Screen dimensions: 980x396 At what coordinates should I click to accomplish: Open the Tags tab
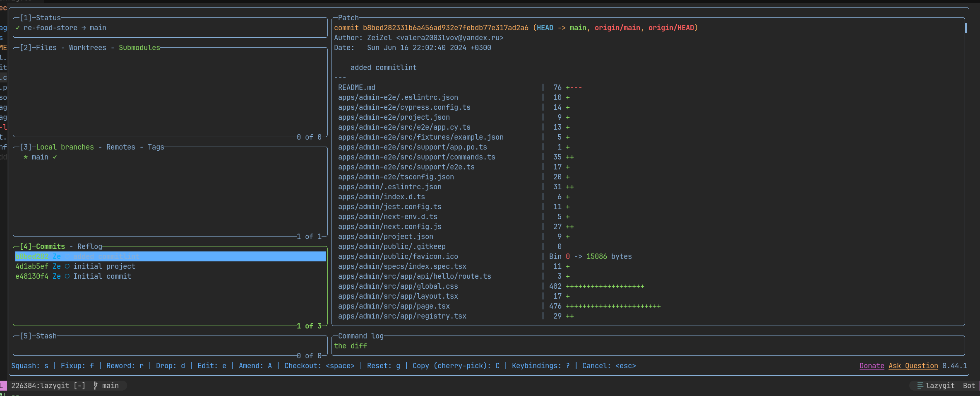click(x=156, y=147)
